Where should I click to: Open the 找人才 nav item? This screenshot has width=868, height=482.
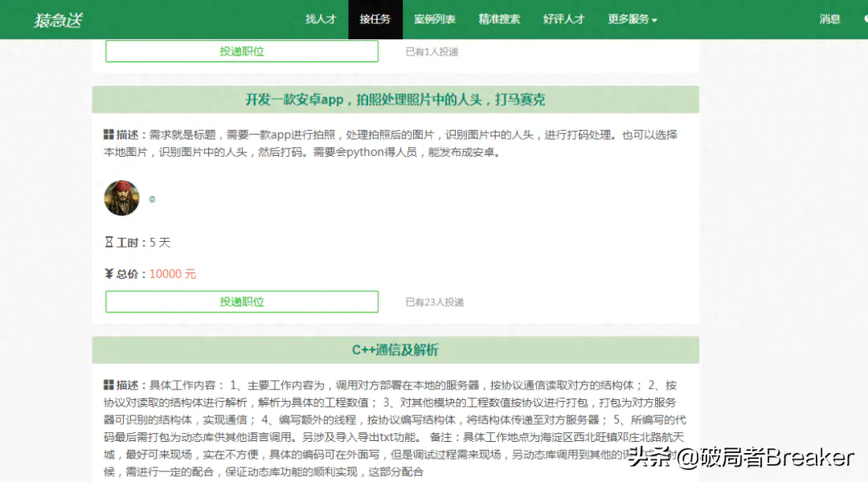click(x=321, y=19)
